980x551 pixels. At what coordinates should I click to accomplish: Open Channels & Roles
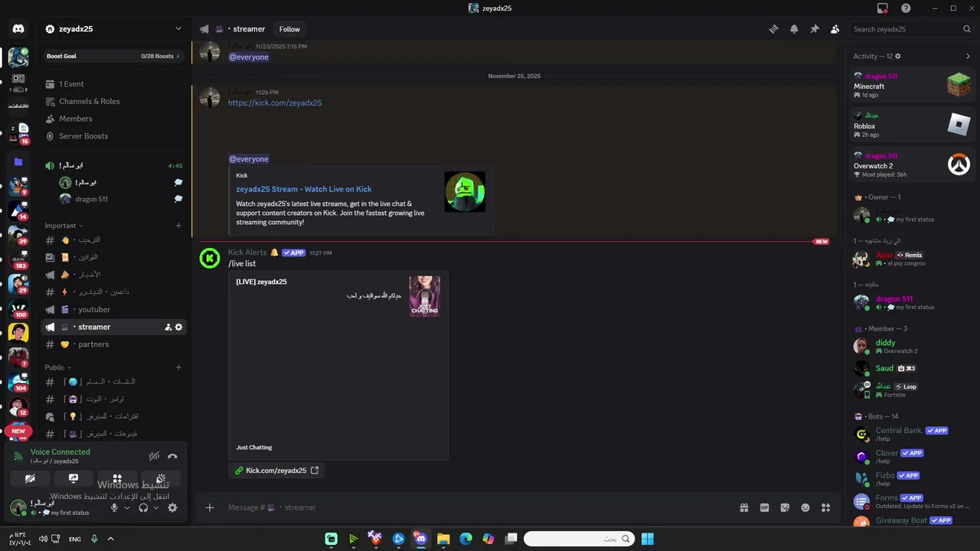113,101
